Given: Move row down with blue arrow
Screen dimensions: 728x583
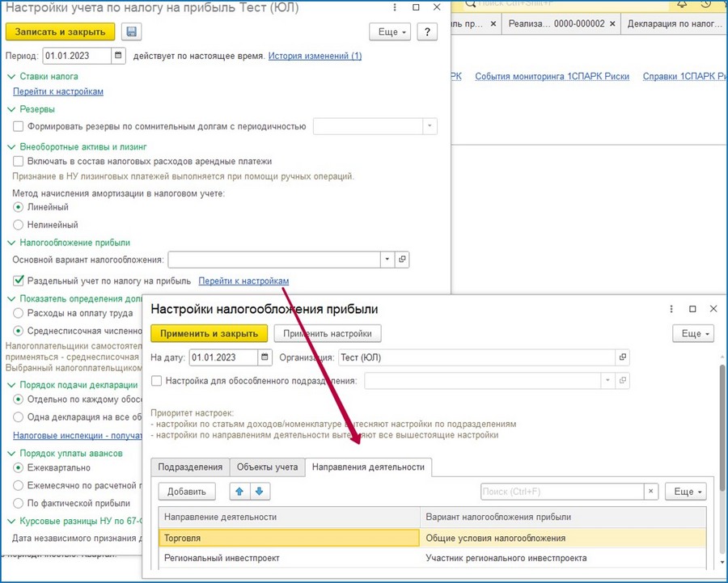Looking at the screenshot, I should click(260, 491).
